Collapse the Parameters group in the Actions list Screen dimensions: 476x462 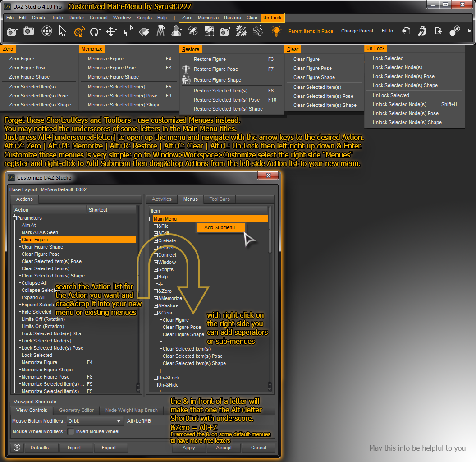point(14,218)
